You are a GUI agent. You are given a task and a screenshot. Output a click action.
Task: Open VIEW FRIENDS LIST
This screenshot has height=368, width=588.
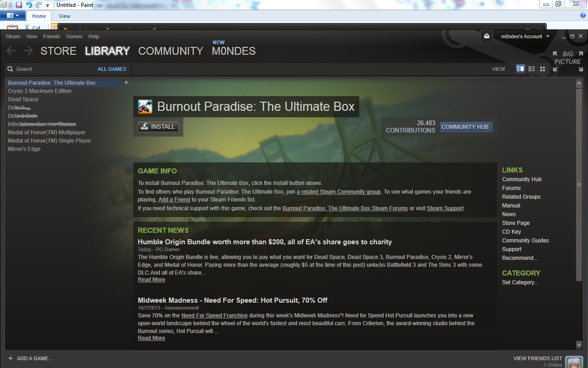(x=538, y=358)
